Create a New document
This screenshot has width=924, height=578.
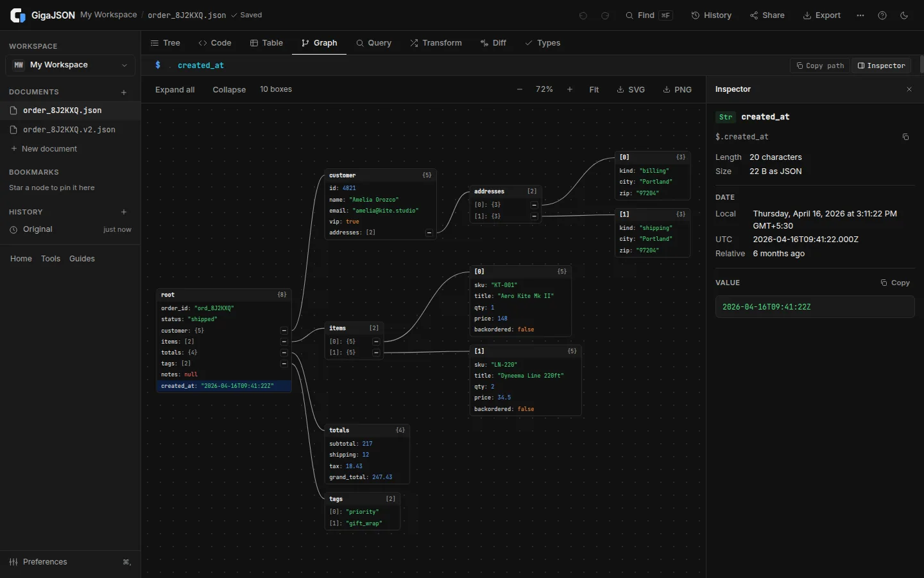pos(44,149)
